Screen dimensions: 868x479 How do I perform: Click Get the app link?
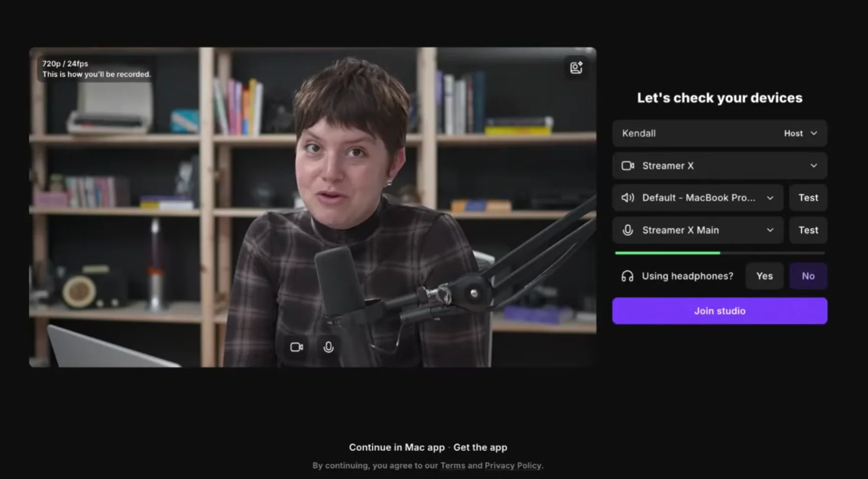(480, 447)
